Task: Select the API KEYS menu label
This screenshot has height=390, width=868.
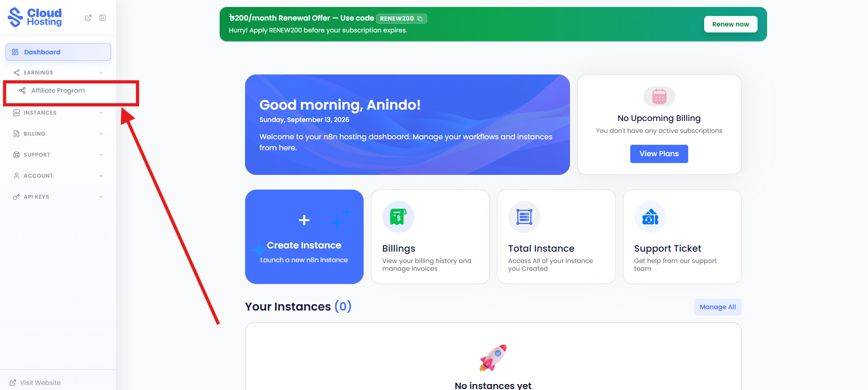Action: pos(37,197)
